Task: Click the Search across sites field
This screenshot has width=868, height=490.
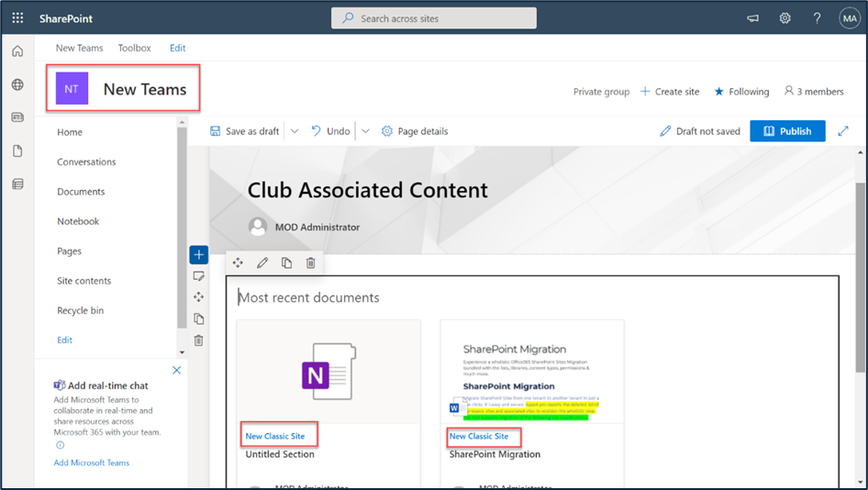Action: (434, 18)
